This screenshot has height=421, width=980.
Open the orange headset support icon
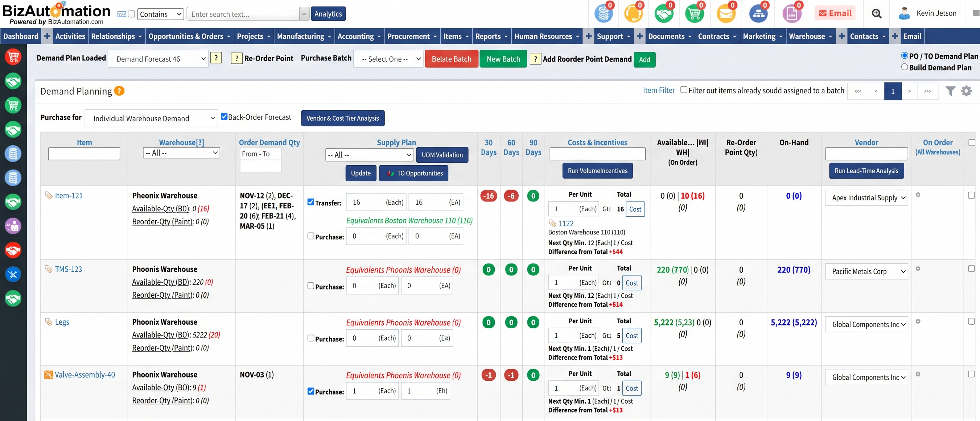pyautogui.click(x=633, y=14)
